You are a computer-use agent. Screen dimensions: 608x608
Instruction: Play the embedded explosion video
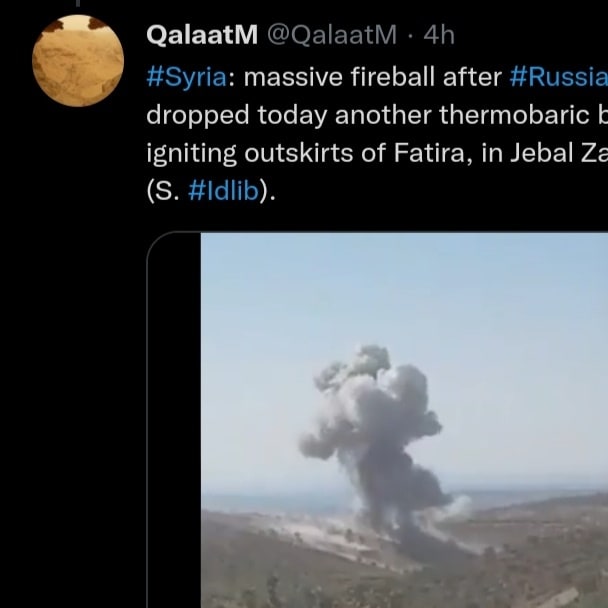(404, 420)
